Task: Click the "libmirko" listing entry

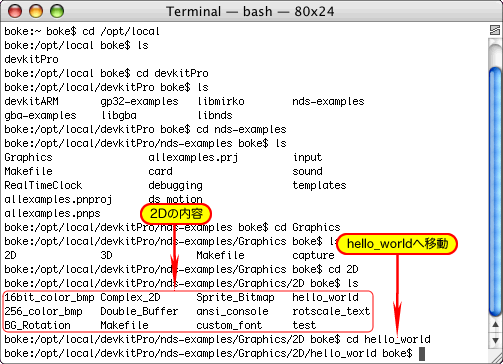Action: coord(221,101)
